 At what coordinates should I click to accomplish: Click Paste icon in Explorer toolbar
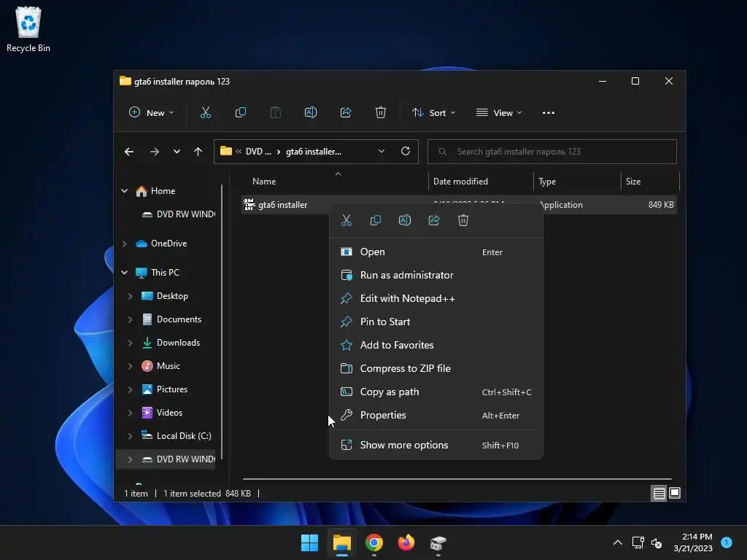coord(275,113)
